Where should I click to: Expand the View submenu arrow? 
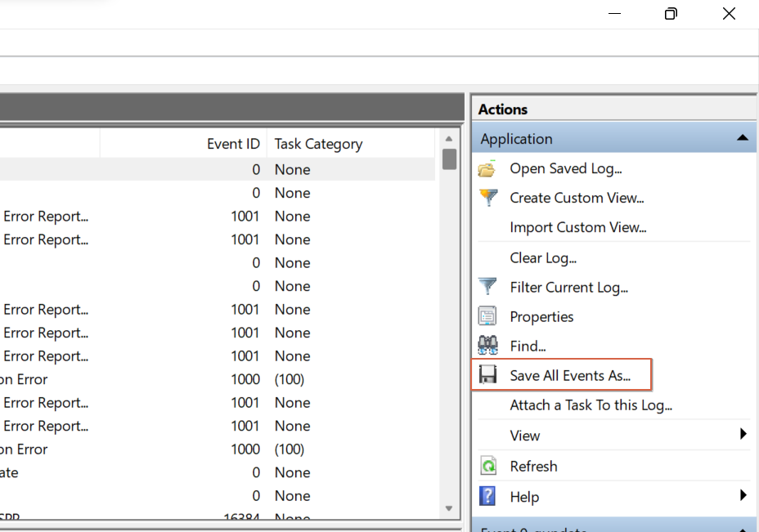pos(744,436)
